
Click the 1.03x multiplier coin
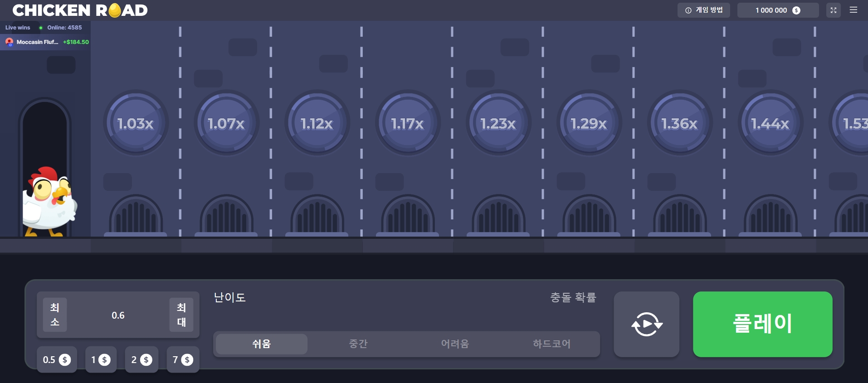tap(136, 123)
